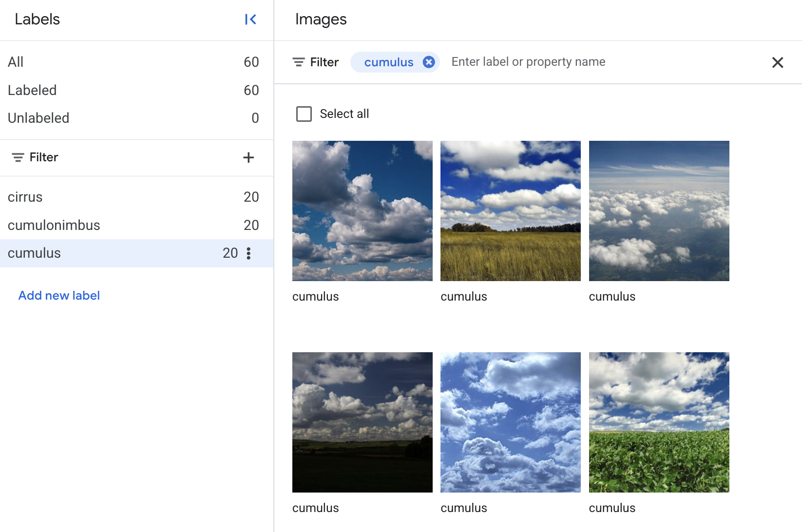The image size is (802, 532).
Task: Clear the image filter bar with X
Action: click(x=778, y=62)
